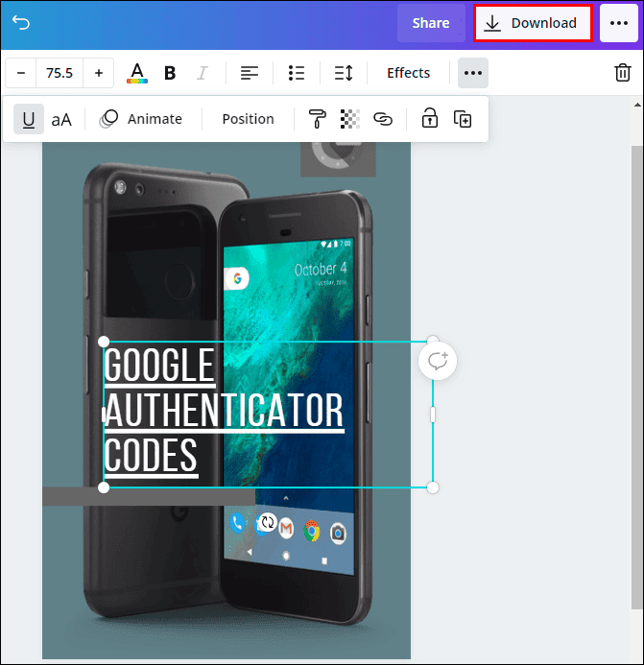Image resolution: width=644 pixels, height=665 pixels.
Task: Toggle italic formatting
Action: click(202, 73)
